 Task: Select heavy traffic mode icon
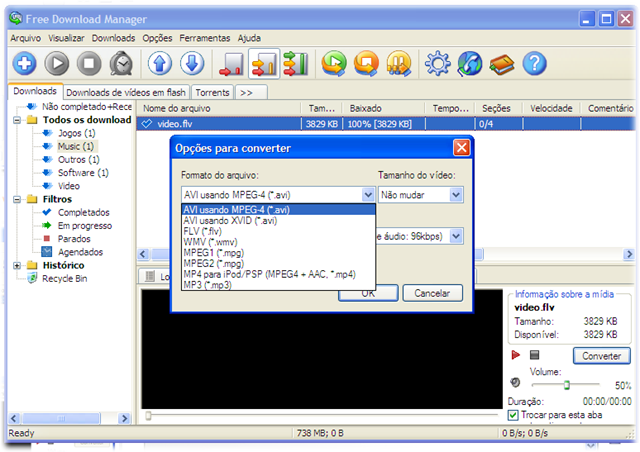pos(296,64)
